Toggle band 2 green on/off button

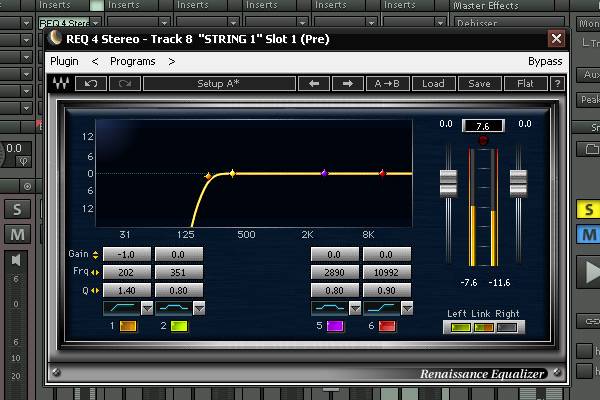coord(179,326)
